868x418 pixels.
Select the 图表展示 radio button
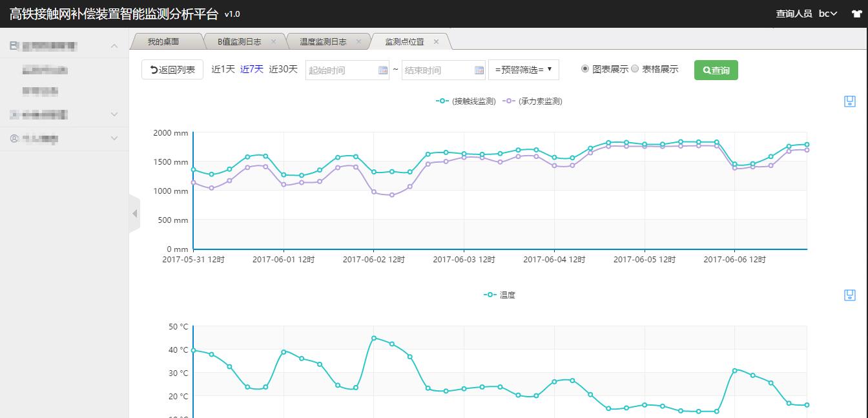584,68
